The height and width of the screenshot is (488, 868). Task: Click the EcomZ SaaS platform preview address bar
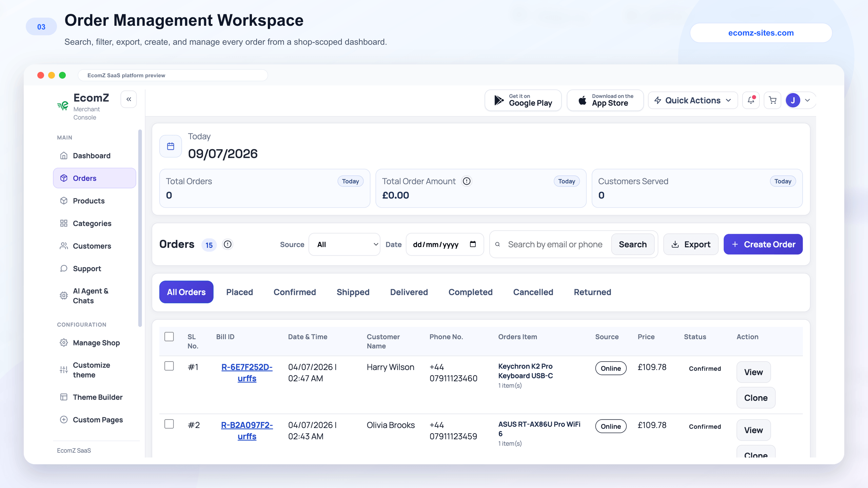point(173,75)
